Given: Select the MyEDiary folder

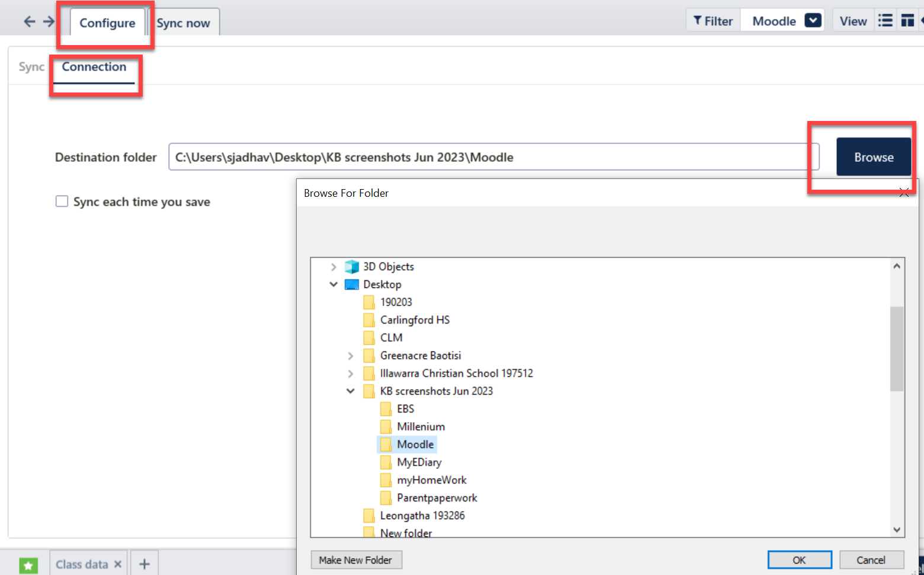Looking at the screenshot, I should tap(419, 462).
